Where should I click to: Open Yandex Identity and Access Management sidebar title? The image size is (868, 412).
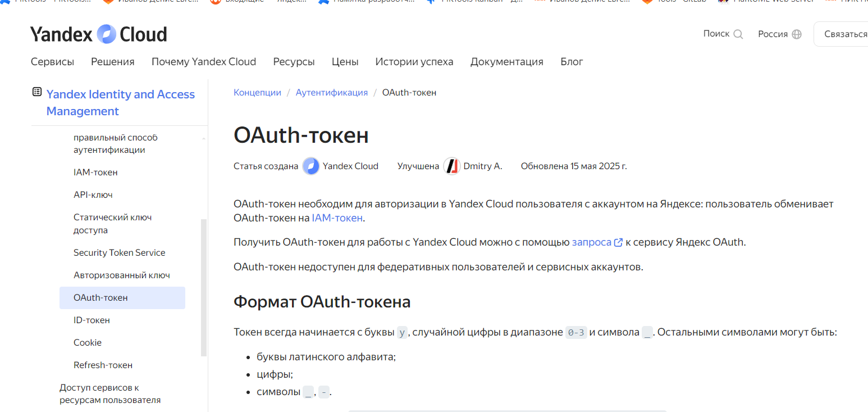121,103
